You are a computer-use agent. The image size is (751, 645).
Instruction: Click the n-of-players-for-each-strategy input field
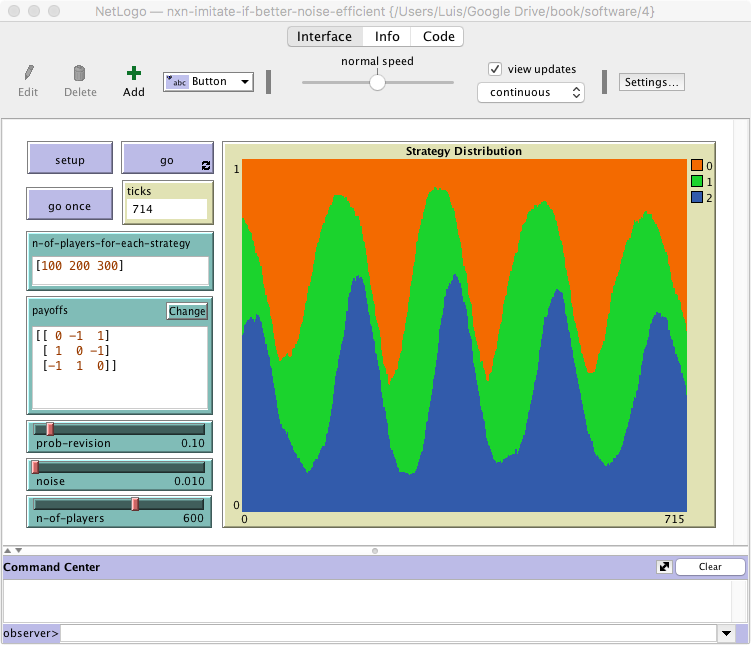pyautogui.click(x=120, y=270)
